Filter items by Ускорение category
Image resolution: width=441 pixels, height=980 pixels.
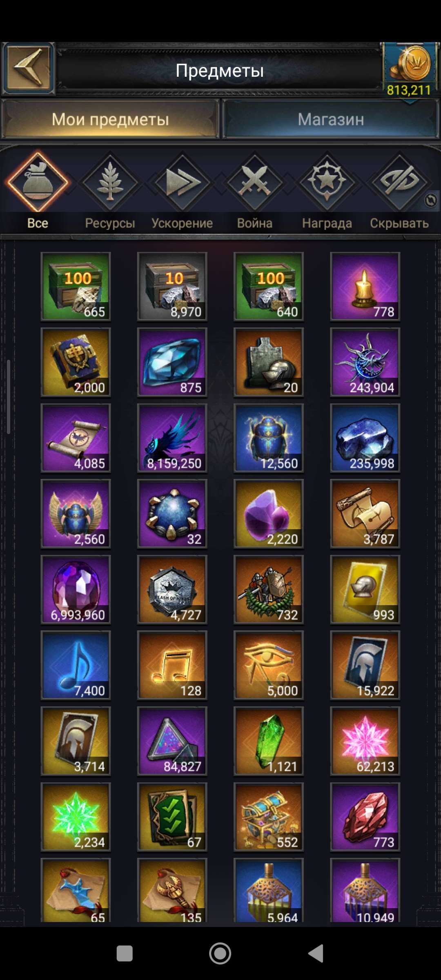pos(182,191)
